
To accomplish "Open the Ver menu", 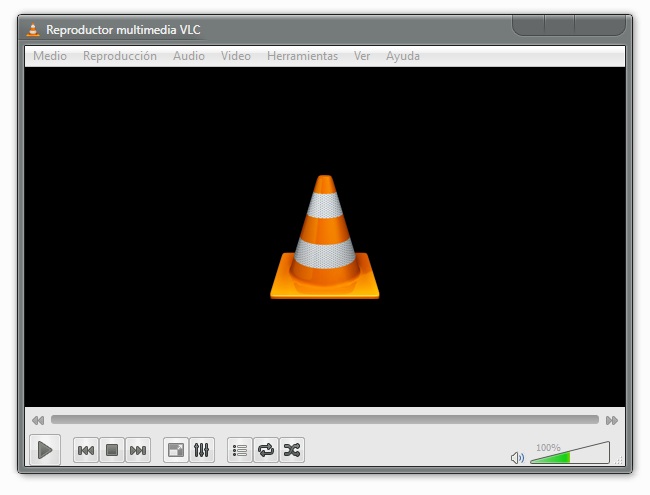I will click(362, 56).
